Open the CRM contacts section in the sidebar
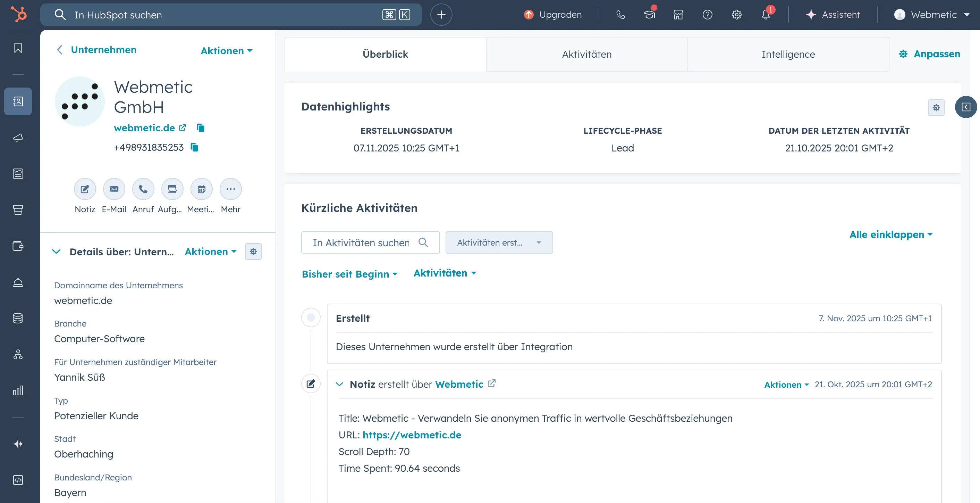Image resolution: width=980 pixels, height=503 pixels. click(18, 101)
